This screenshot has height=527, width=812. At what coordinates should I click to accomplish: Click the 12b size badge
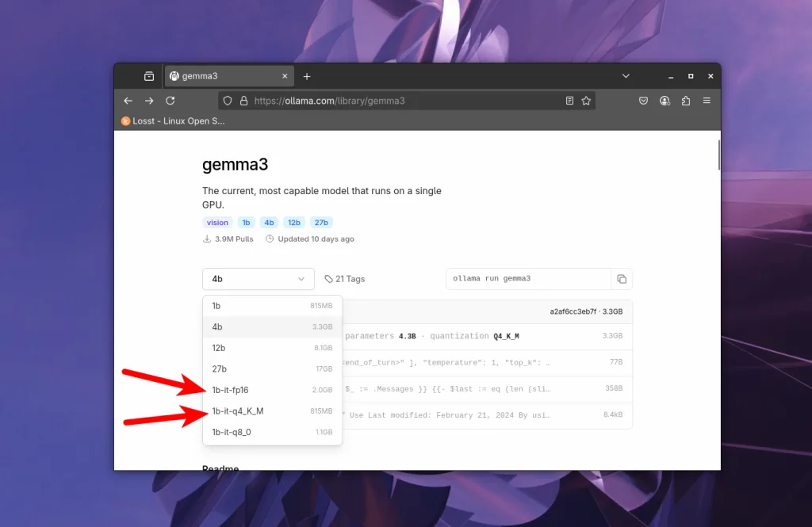294,223
